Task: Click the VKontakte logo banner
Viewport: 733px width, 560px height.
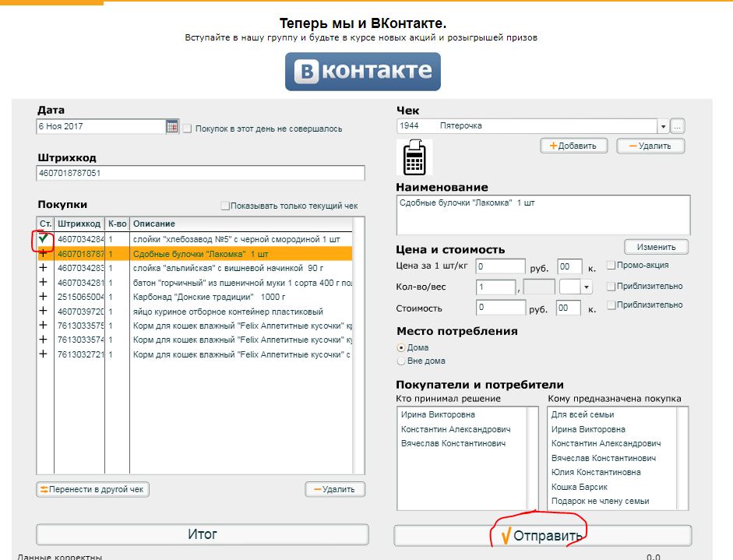Action: click(363, 72)
